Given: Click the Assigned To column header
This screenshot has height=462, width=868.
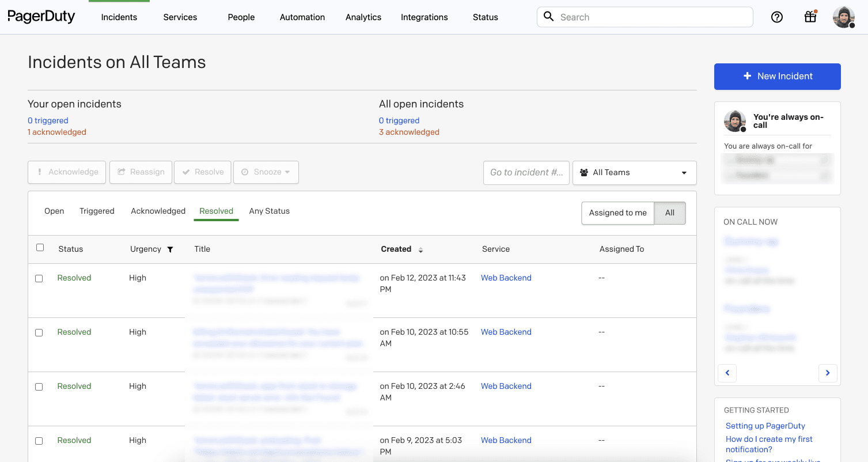Looking at the screenshot, I should (621, 249).
